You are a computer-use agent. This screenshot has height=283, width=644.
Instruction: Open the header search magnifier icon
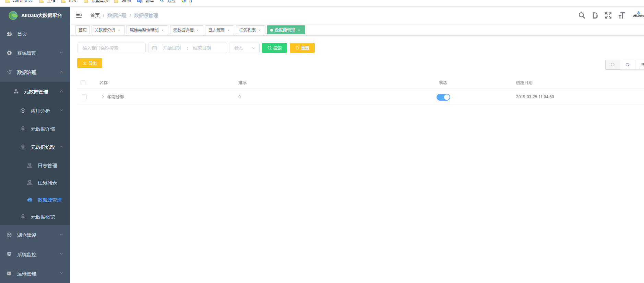click(582, 15)
